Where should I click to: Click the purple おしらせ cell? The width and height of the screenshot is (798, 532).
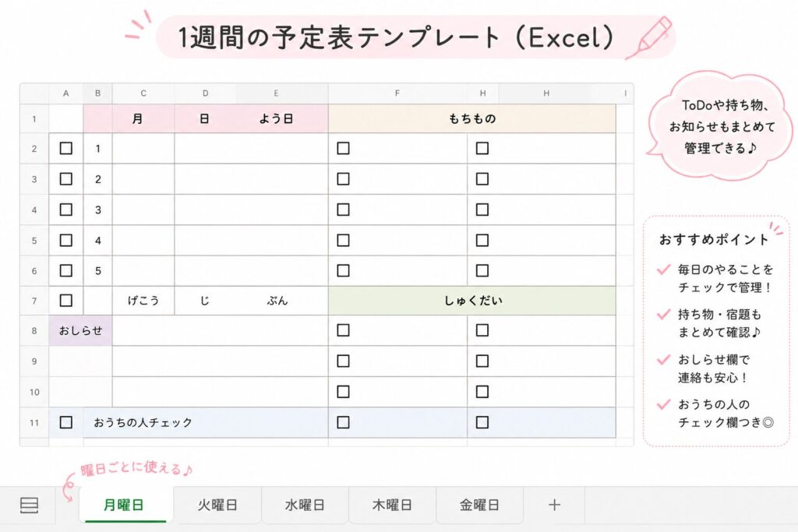click(x=80, y=330)
